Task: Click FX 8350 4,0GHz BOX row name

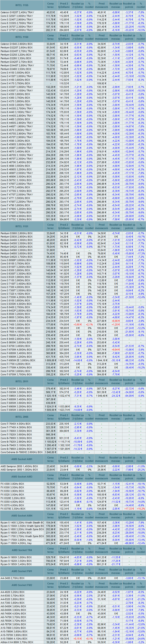Action: point(12,501)
